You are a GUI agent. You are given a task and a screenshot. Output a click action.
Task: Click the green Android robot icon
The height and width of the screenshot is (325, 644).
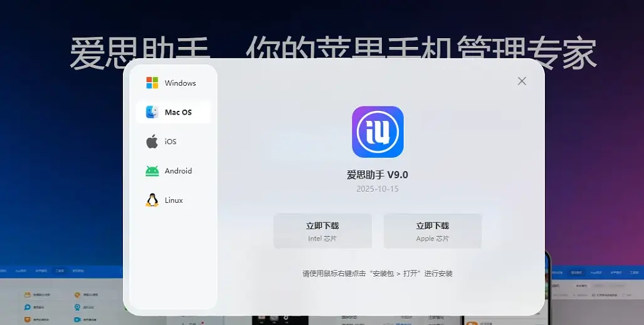point(152,171)
